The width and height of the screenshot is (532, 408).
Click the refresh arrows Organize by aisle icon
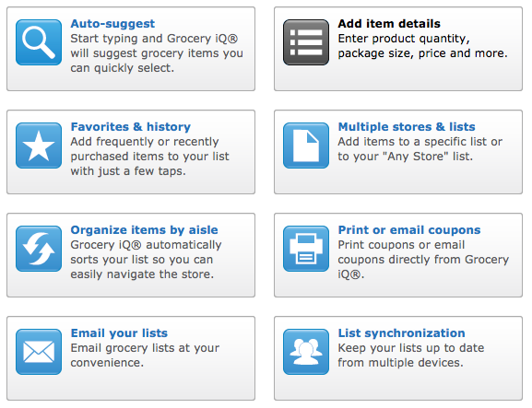tap(39, 249)
